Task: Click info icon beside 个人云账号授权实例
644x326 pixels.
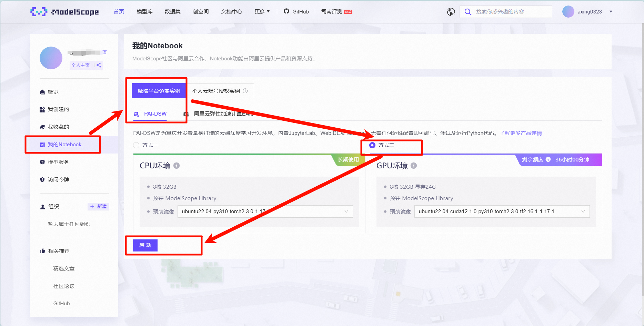Action: [x=245, y=91]
